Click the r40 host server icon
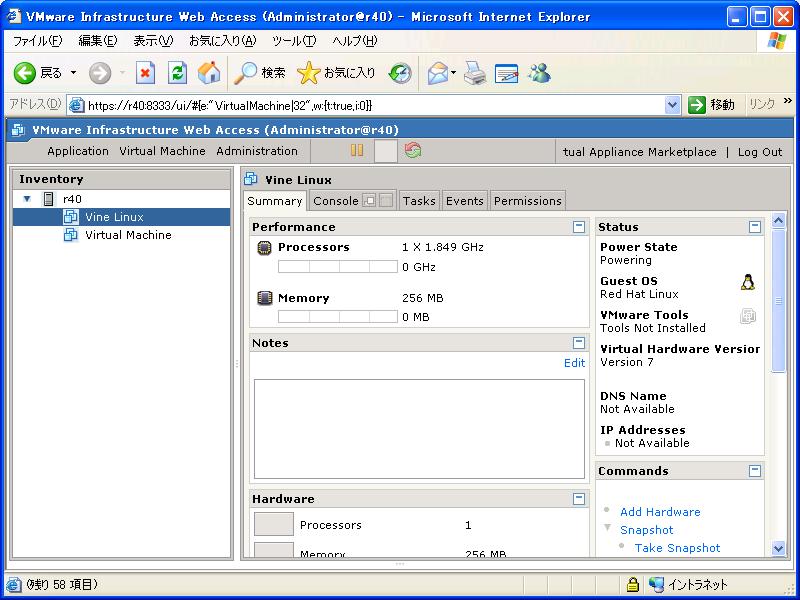 click(x=48, y=199)
